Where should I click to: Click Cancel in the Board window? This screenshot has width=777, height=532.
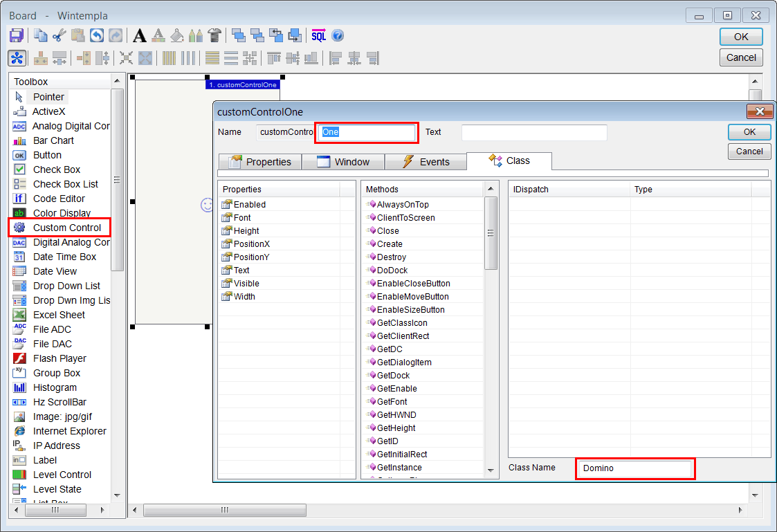(741, 57)
